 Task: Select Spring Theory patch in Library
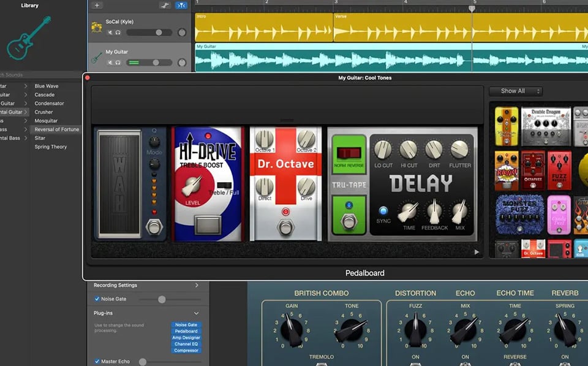[51, 147]
